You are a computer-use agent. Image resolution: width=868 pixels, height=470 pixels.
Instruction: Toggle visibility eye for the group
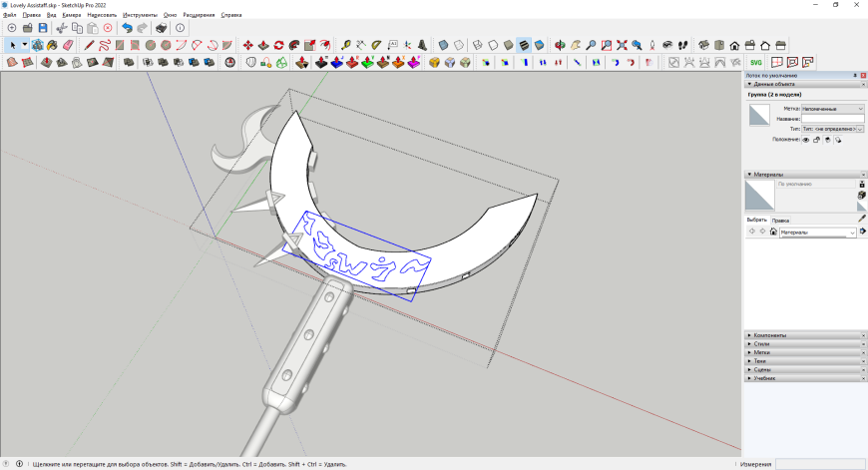tap(806, 140)
